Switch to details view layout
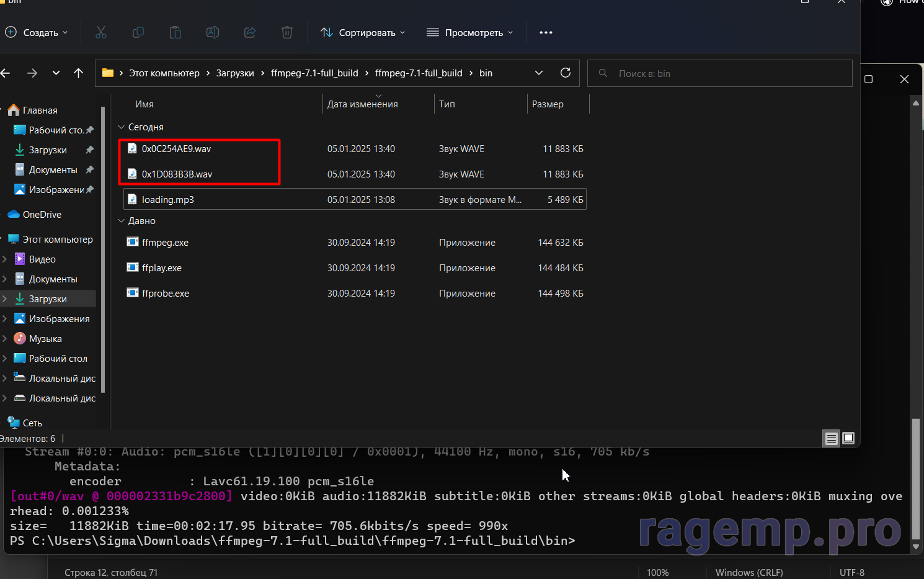This screenshot has height=579, width=924. point(831,439)
